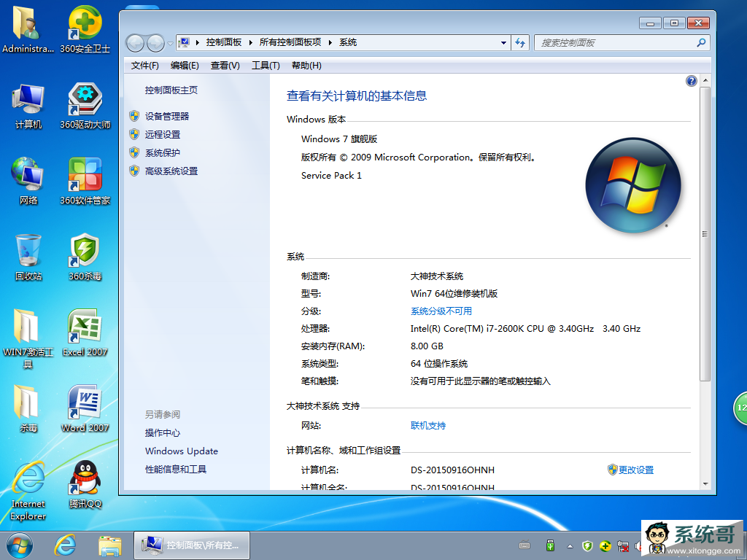Click the 系统 breadcrumb segment
The width and height of the screenshot is (747, 560).
(348, 43)
